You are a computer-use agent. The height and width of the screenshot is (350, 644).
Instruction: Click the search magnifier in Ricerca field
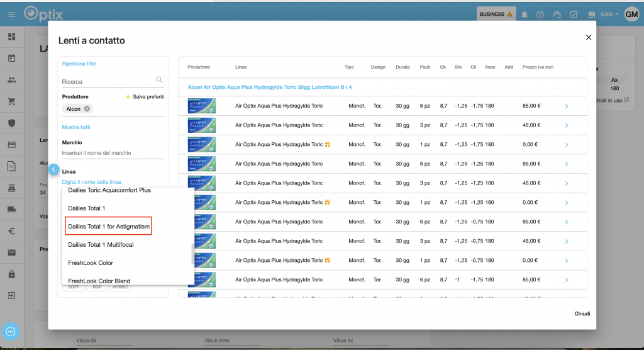coord(160,80)
